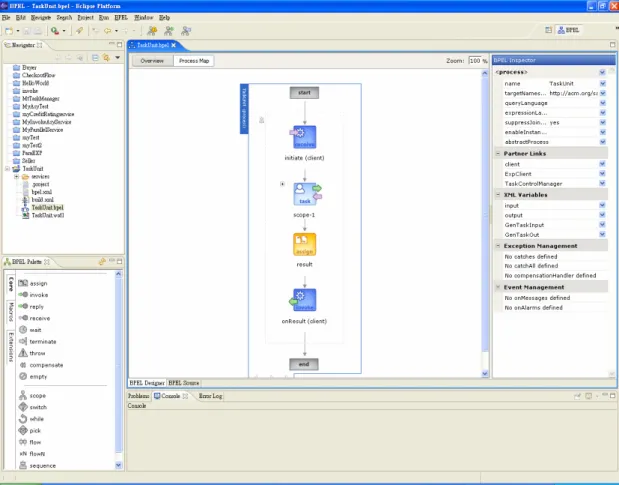
Task: Select the flow activity in the palette
Action: (x=30, y=442)
